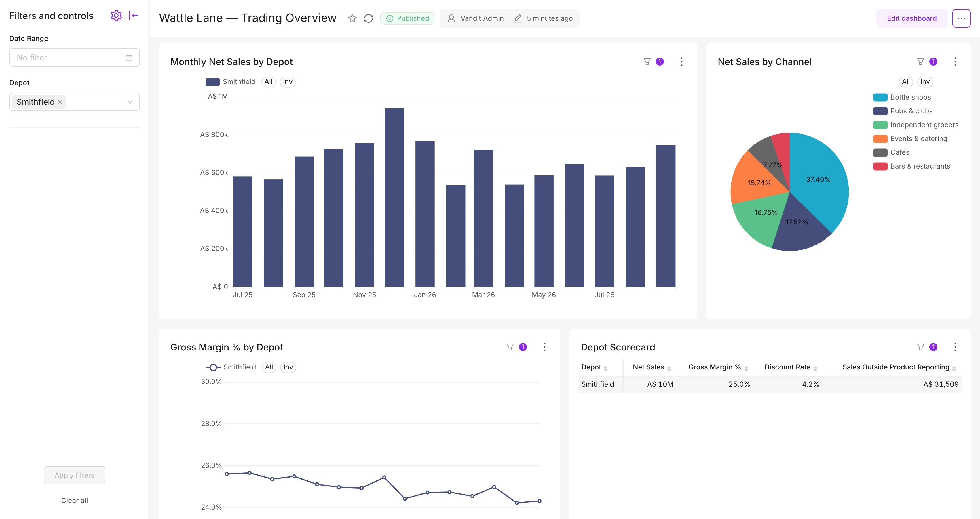980x519 pixels.
Task: Select All legend button in Monthly Net Sales chart
Action: point(268,82)
